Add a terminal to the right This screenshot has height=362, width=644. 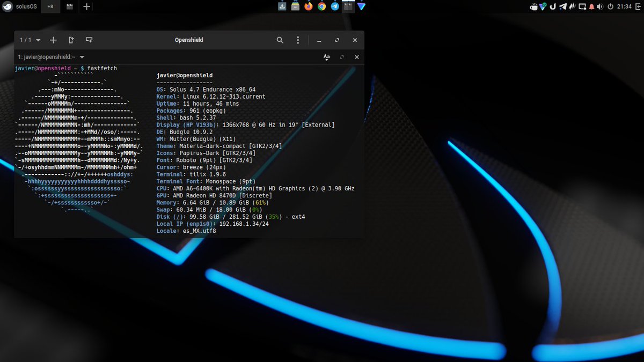71,40
